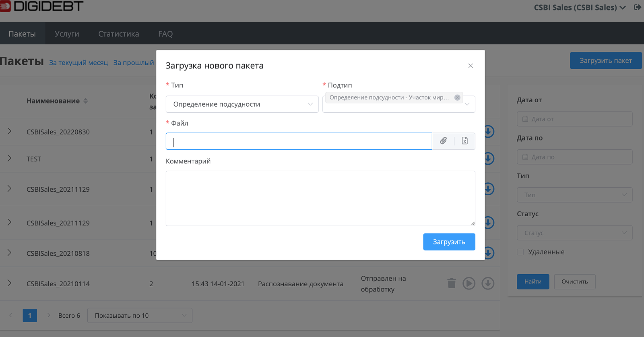The width and height of the screenshot is (644, 337).
Task: Click the Дата по date field
Action: [574, 157]
